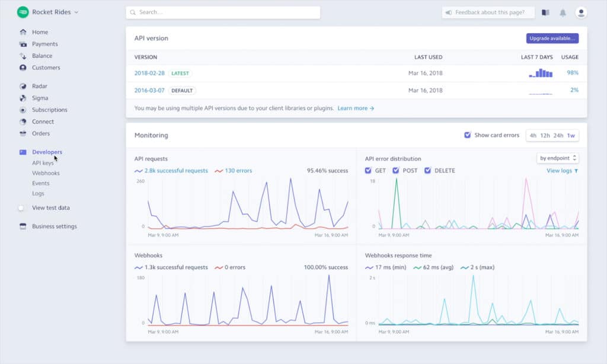
Task: Disable the POST error filter checkbox
Action: coord(395,170)
